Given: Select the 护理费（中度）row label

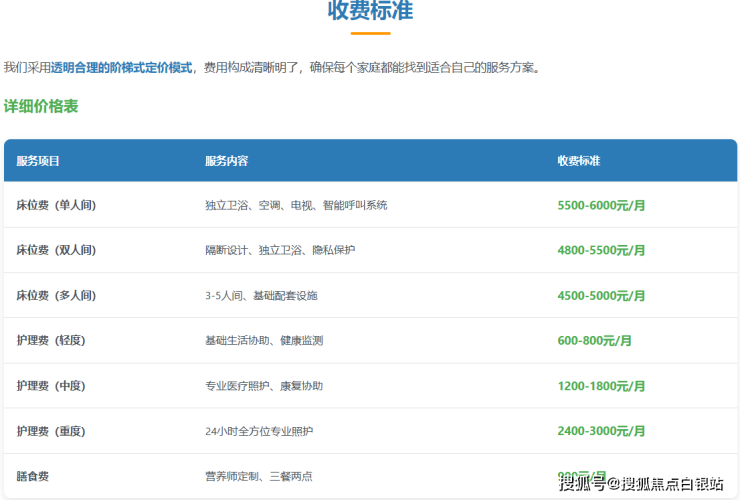Looking at the screenshot, I should click(x=51, y=386).
